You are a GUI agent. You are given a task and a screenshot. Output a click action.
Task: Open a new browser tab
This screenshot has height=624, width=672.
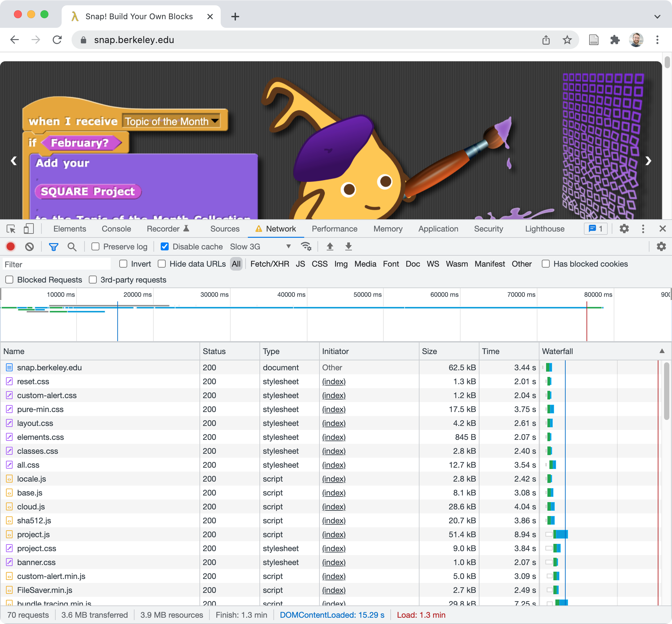pos(235,17)
